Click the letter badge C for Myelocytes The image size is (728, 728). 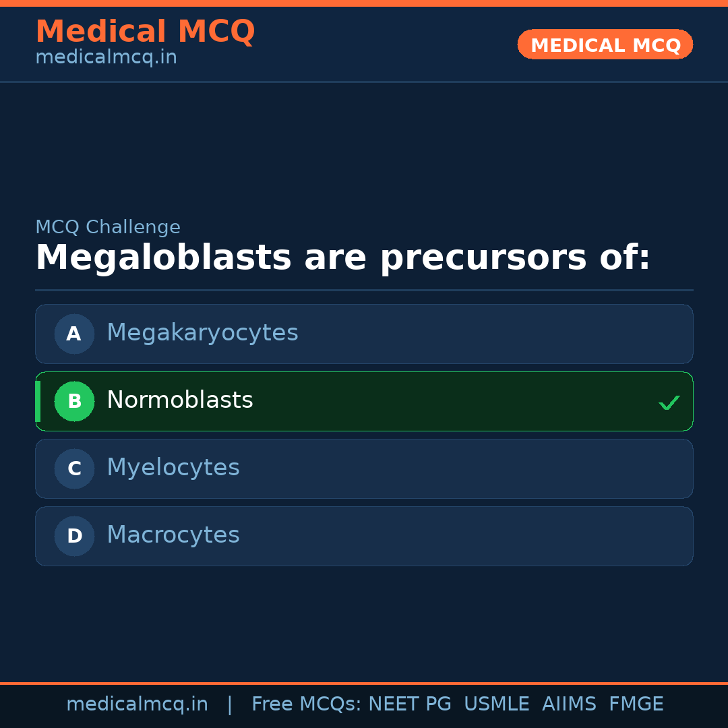[x=74, y=468]
